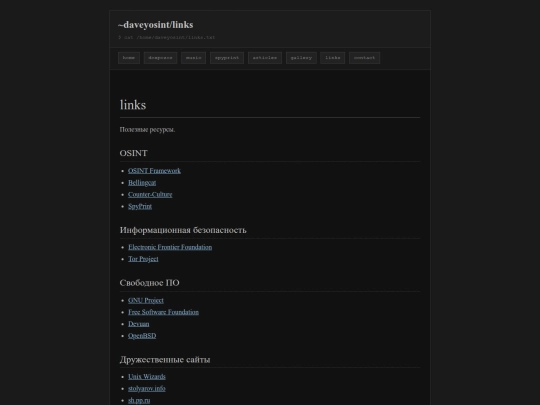The height and width of the screenshot is (405, 540).
Task: Open the home nav button
Action: tap(129, 58)
